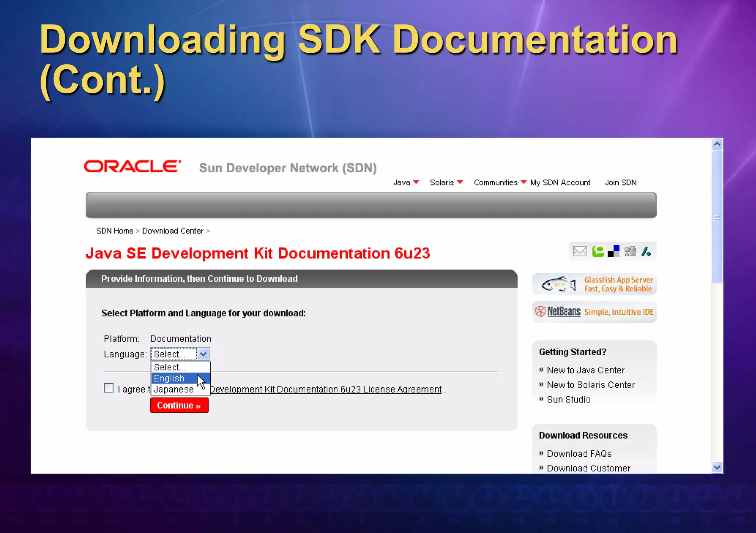This screenshot has height=533, width=756.
Task: Expand the Communities menu arrow
Action: point(523,182)
